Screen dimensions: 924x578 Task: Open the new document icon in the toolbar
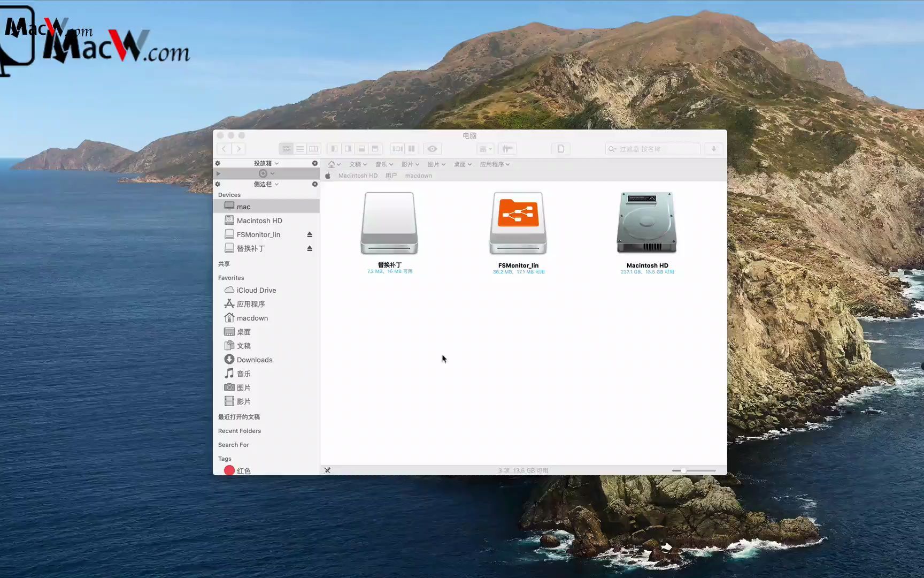point(561,149)
